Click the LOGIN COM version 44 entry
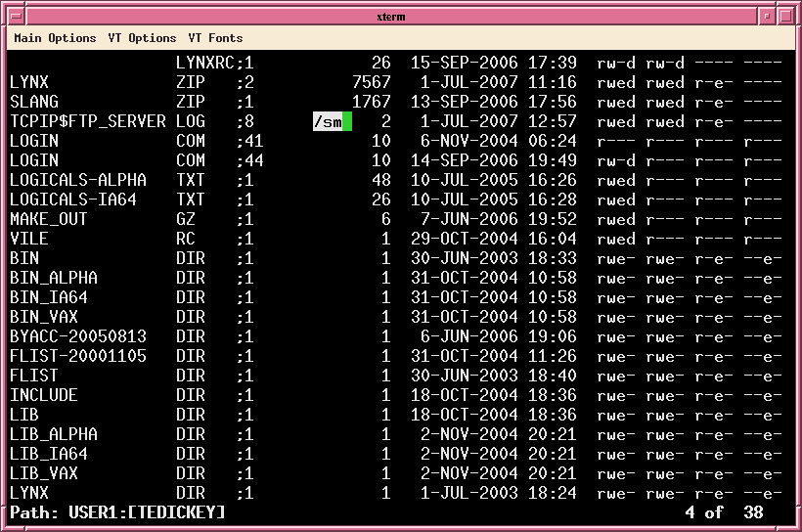 [34, 160]
